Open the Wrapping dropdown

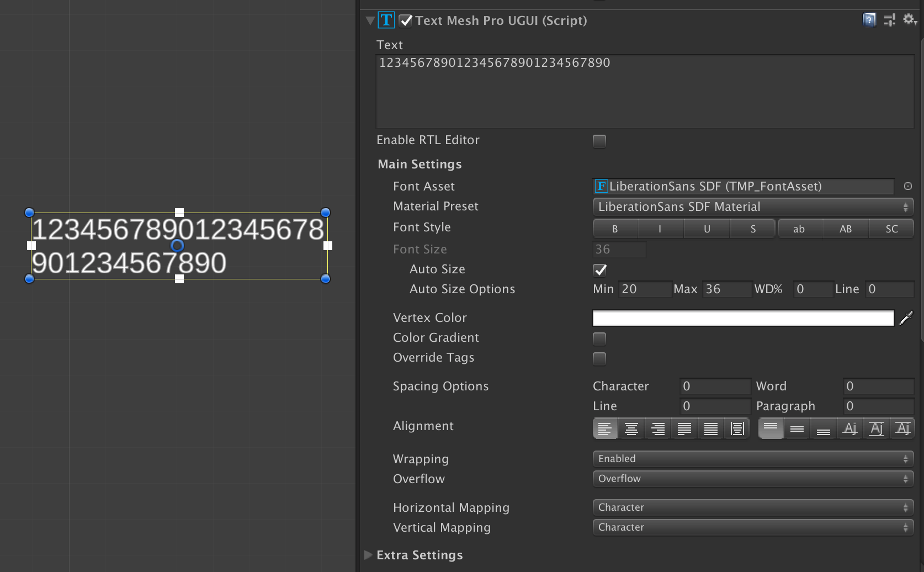point(753,459)
